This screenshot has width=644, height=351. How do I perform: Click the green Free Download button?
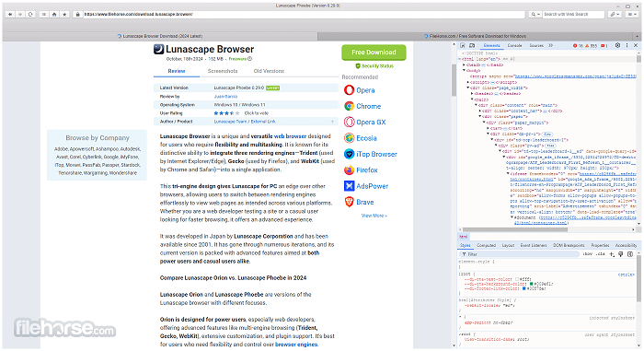[374, 53]
